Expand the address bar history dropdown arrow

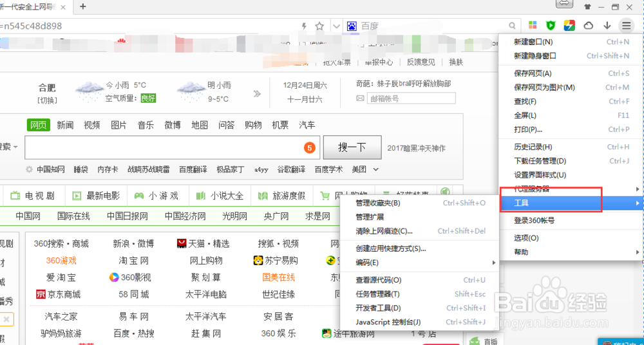pos(336,26)
